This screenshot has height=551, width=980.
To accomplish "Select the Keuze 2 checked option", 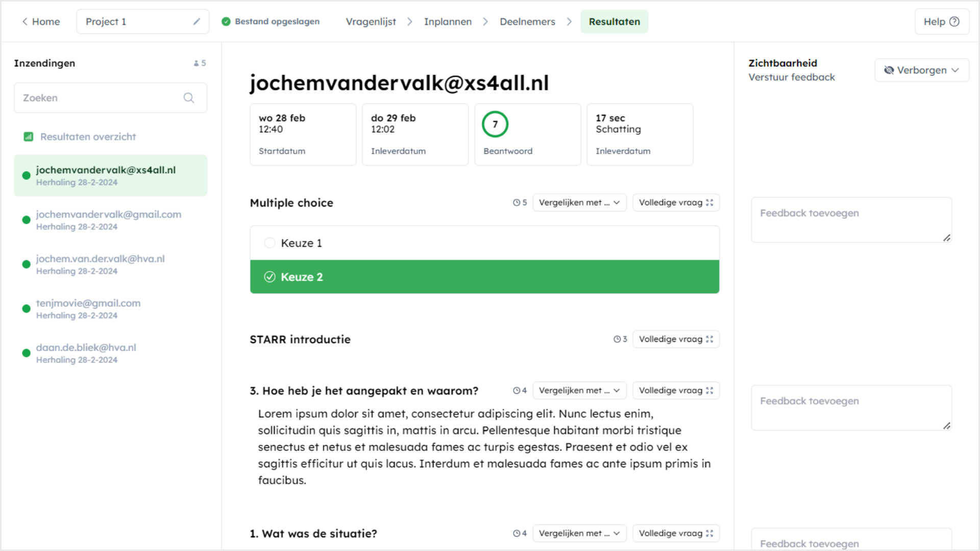I will click(484, 277).
